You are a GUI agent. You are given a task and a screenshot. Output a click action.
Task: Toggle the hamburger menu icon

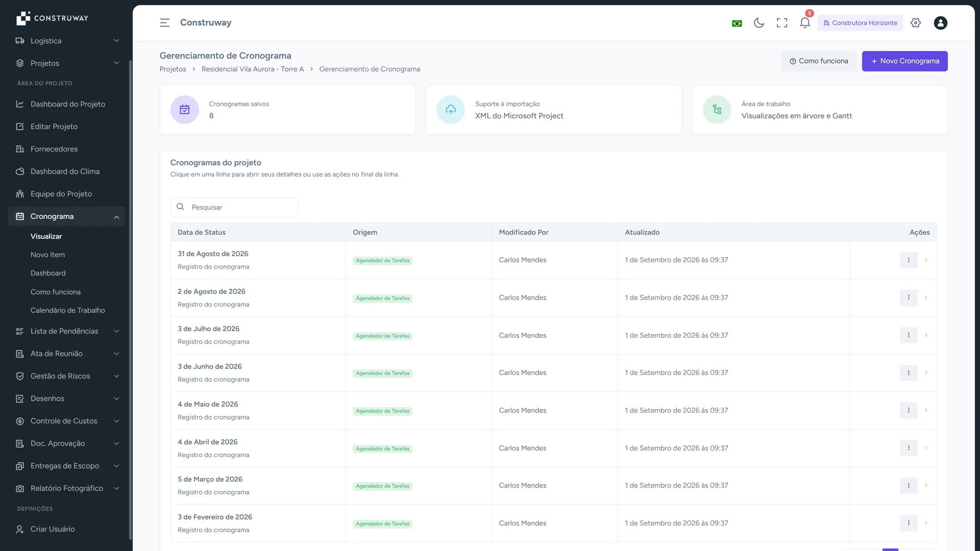[x=164, y=23]
